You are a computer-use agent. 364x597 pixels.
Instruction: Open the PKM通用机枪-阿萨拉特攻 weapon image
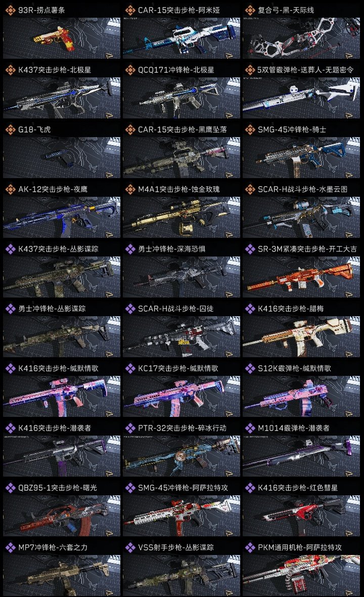pyautogui.click(x=301, y=575)
